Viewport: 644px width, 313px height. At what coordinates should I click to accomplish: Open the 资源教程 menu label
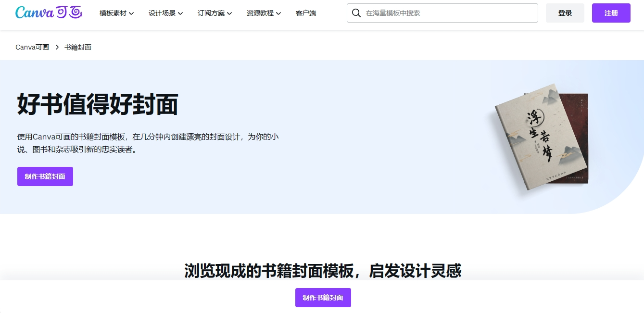[x=260, y=13]
